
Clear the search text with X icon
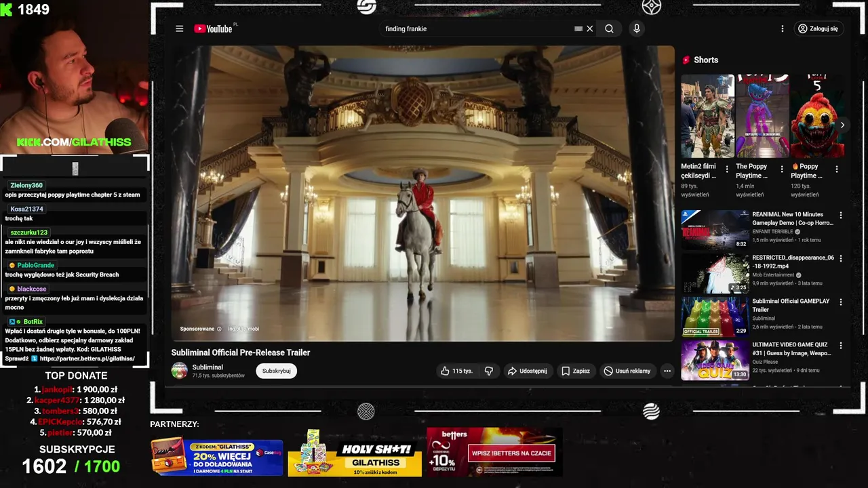[x=590, y=28]
